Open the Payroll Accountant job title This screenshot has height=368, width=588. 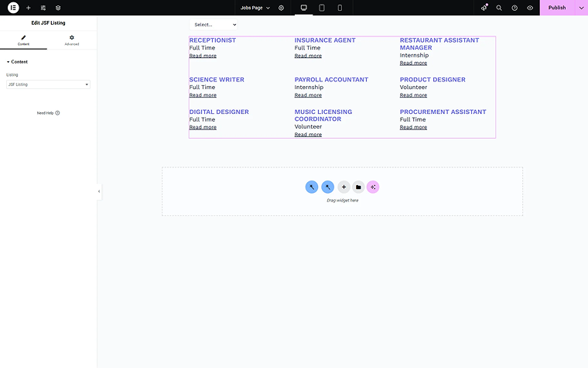[x=331, y=80]
